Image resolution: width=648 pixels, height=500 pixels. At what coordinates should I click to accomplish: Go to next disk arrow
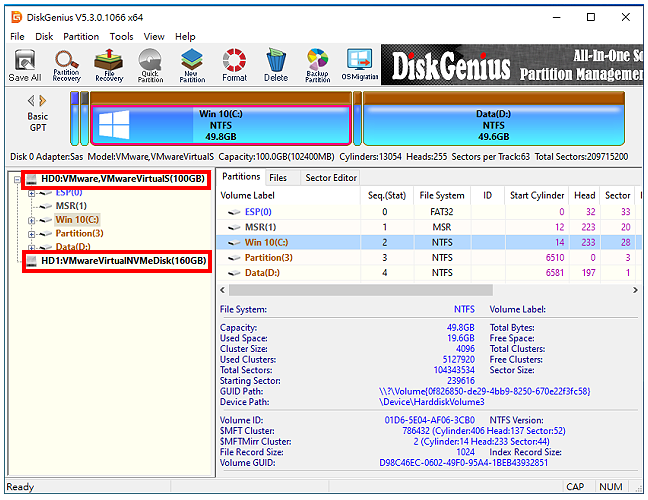pos(43,100)
